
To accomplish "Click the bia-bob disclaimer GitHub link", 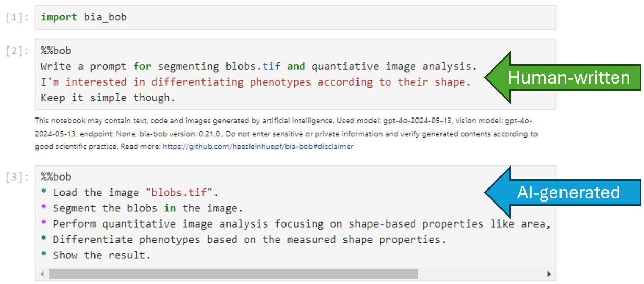I will tap(258, 147).
